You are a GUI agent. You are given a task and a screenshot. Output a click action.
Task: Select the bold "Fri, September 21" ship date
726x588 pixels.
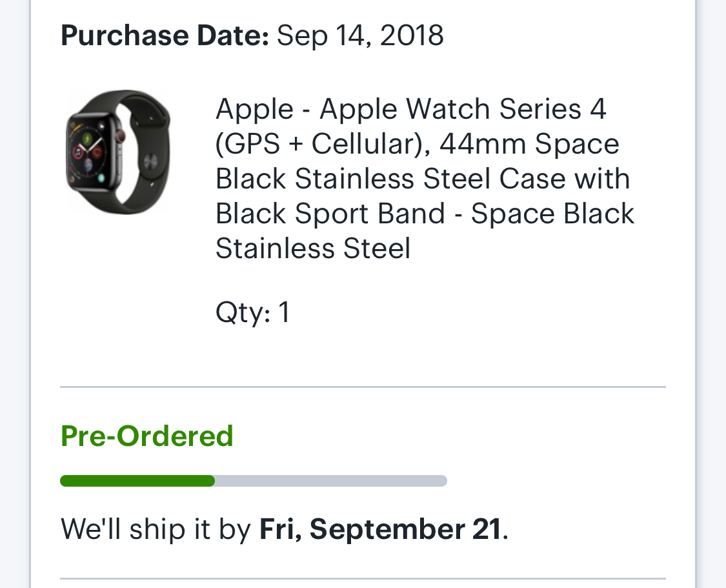tap(380, 529)
